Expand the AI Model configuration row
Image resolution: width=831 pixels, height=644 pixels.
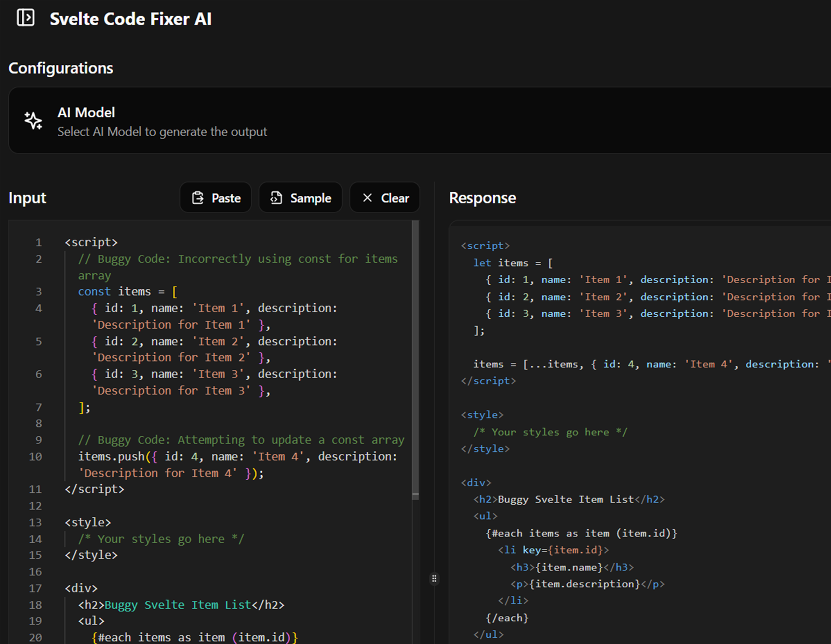coord(415,120)
